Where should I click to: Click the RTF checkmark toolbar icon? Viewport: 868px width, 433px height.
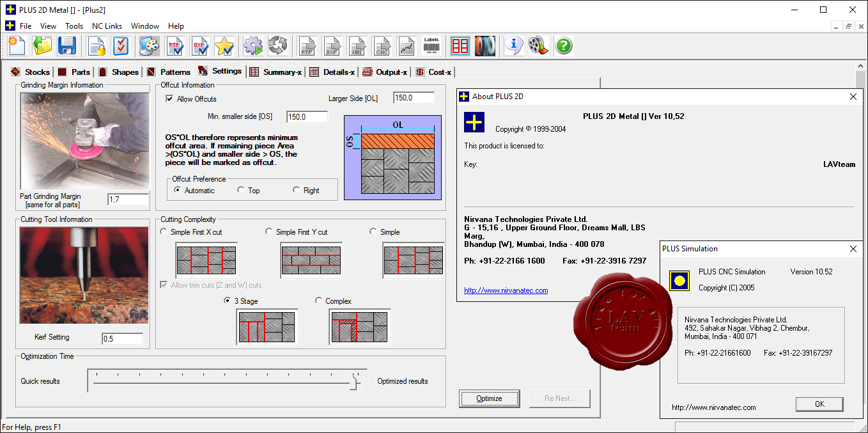[x=175, y=45]
